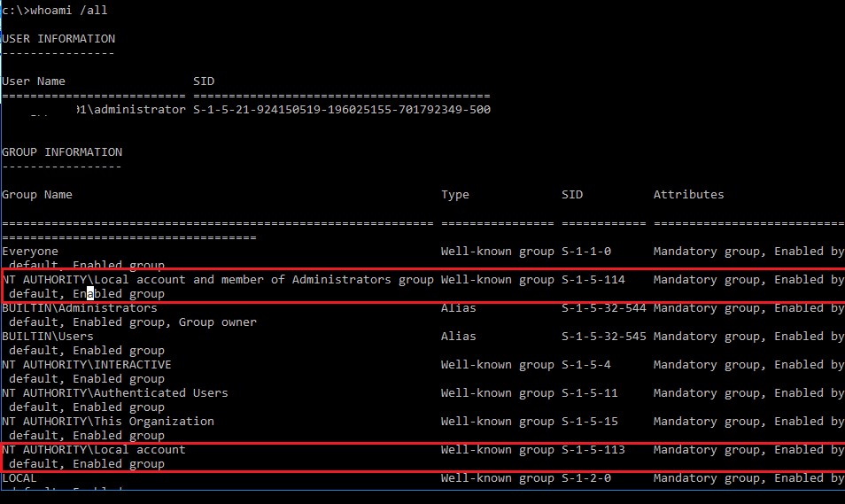Click 'default, Enabled group' line under BUILTIN\Users
845x504 pixels.
tap(87, 351)
